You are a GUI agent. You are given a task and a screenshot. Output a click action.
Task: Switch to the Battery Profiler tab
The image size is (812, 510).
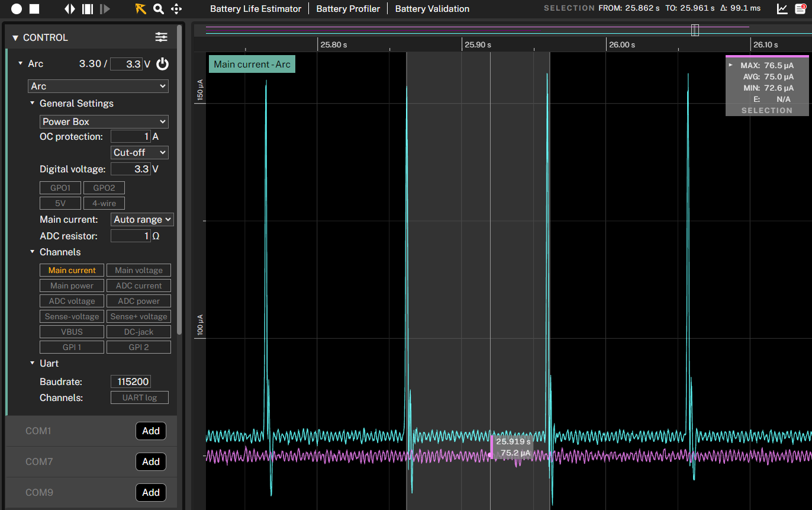pos(348,9)
